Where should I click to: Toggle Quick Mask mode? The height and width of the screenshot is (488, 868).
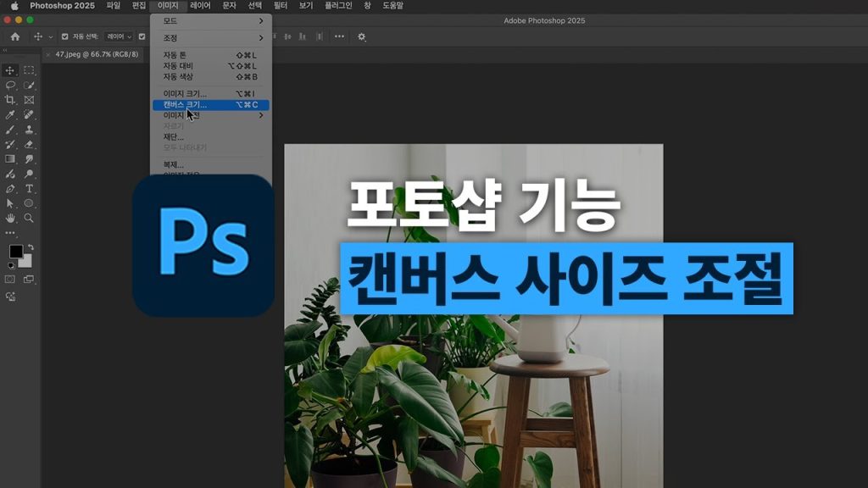(10, 279)
